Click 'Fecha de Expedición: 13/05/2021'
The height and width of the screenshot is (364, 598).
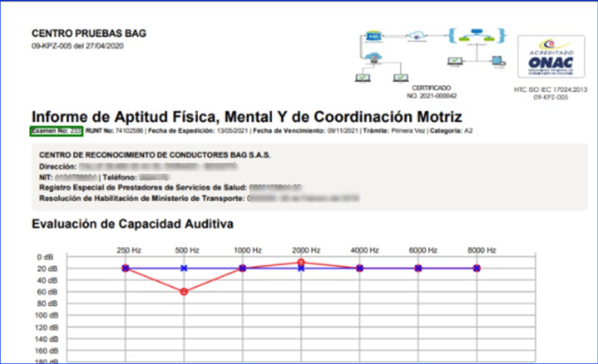coord(198,131)
